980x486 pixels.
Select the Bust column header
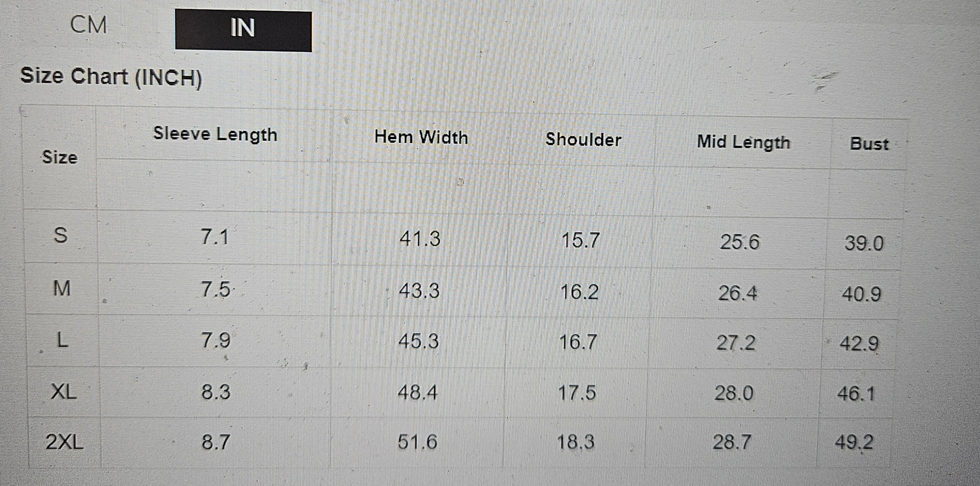869,144
